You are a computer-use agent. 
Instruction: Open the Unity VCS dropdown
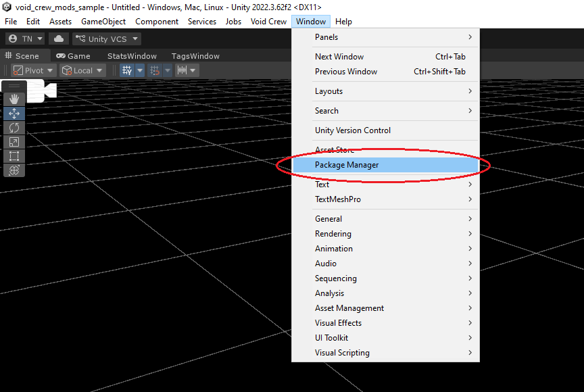click(x=108, y=39)
